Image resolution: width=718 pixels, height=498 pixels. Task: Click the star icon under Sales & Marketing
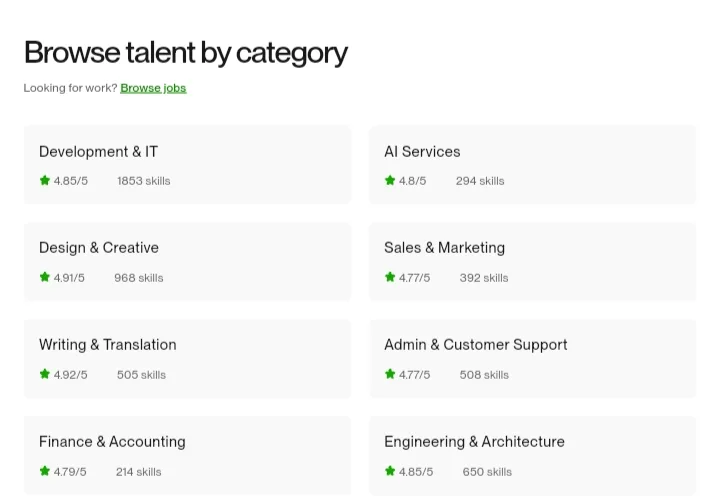[390, 277]
